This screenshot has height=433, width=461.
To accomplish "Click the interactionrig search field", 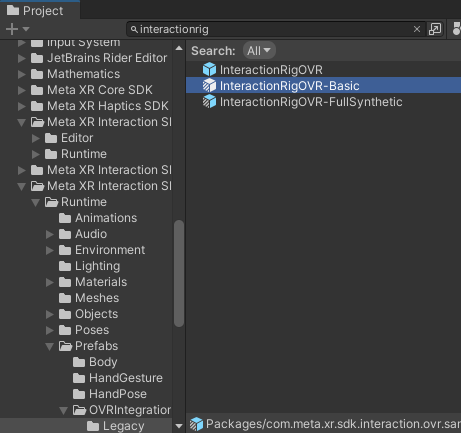I will (276, 29).
